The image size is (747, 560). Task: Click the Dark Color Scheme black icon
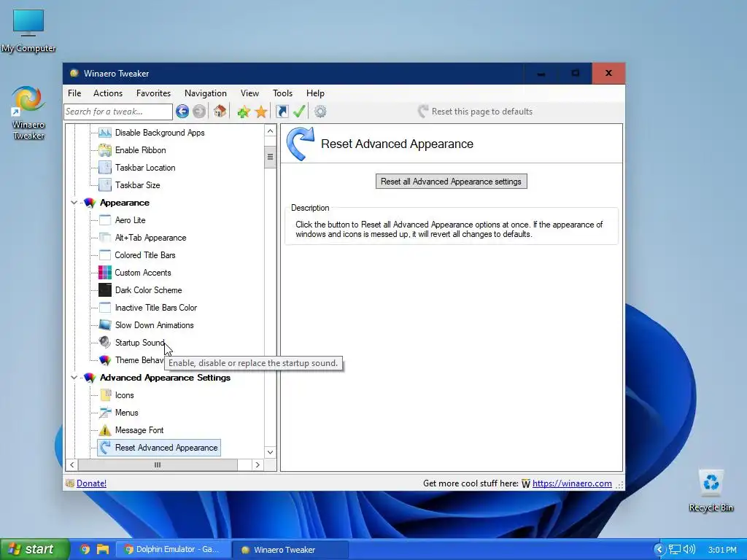point(105,290)
